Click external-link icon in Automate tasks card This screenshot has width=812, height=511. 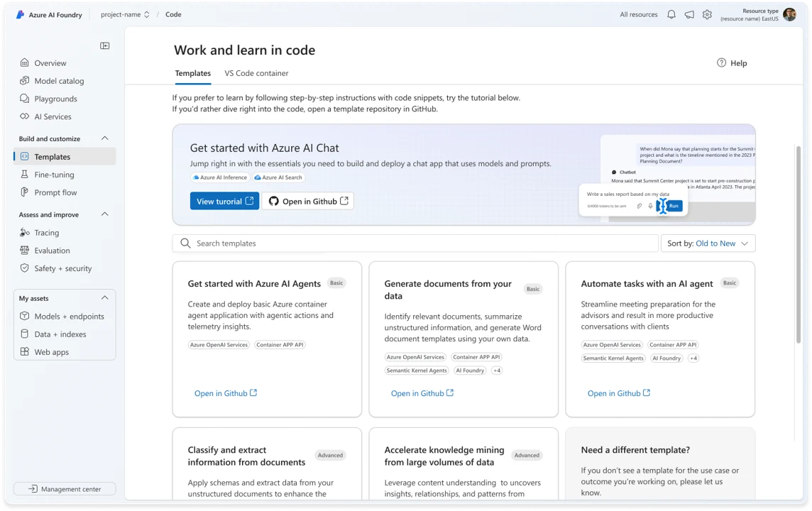647,393
